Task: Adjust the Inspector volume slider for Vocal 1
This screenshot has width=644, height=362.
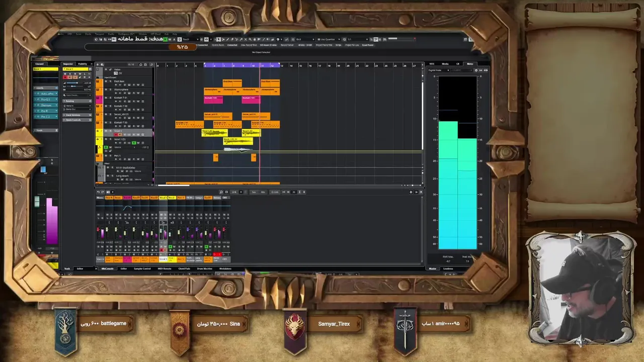Action: [x=74, y=83]
